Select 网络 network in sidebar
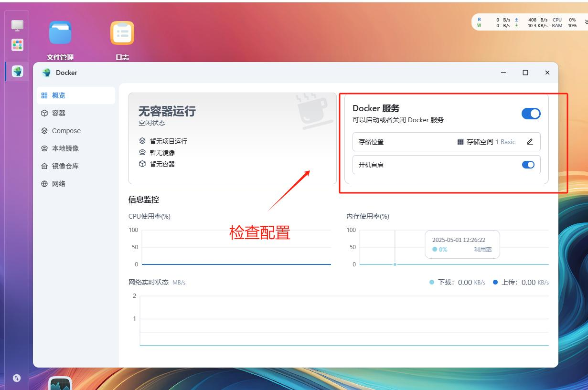The width and height of the screenshot is (588, 390). click(76, 184)
